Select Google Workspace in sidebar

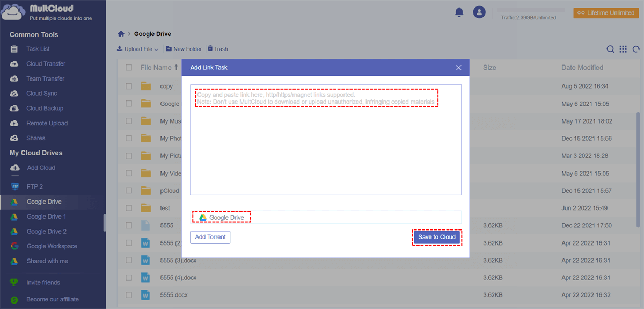pos(52,246)
